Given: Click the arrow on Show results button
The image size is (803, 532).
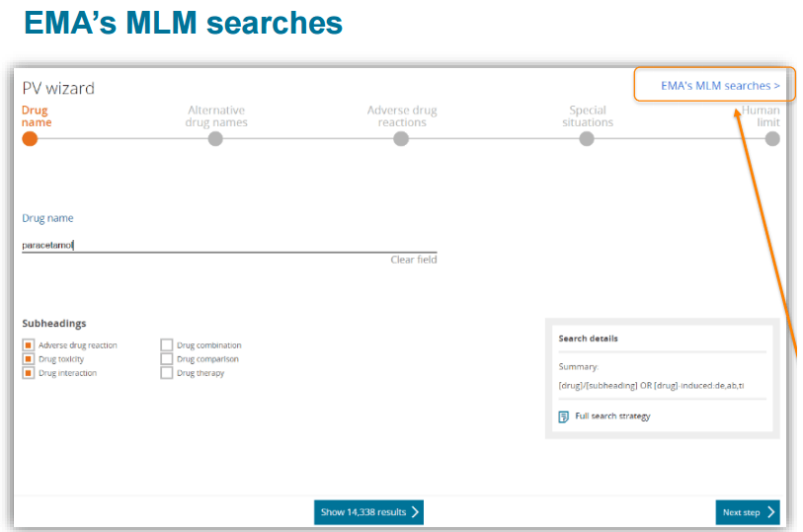Looking at the screenshot, I should (415, 512).
